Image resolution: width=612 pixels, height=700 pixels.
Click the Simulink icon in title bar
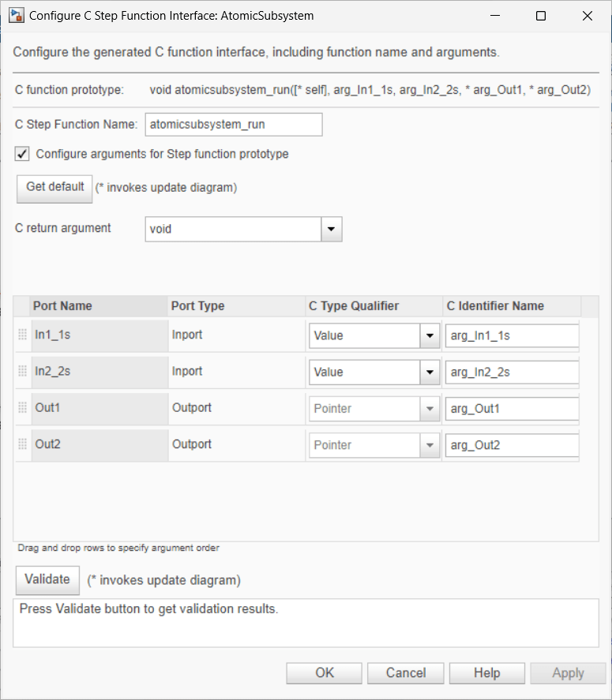pyautogui.click(x=15, y=16)
